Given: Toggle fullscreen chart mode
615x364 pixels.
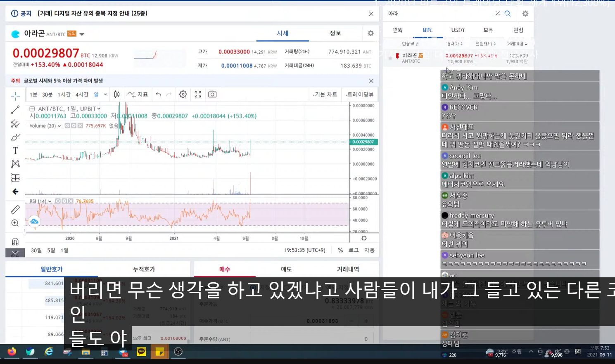Looking at the screenshot, I should (x=198, y=95).
